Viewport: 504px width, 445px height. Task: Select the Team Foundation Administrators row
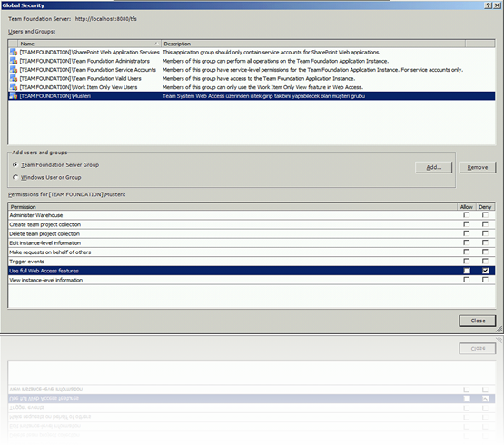[x=252, y=61]
